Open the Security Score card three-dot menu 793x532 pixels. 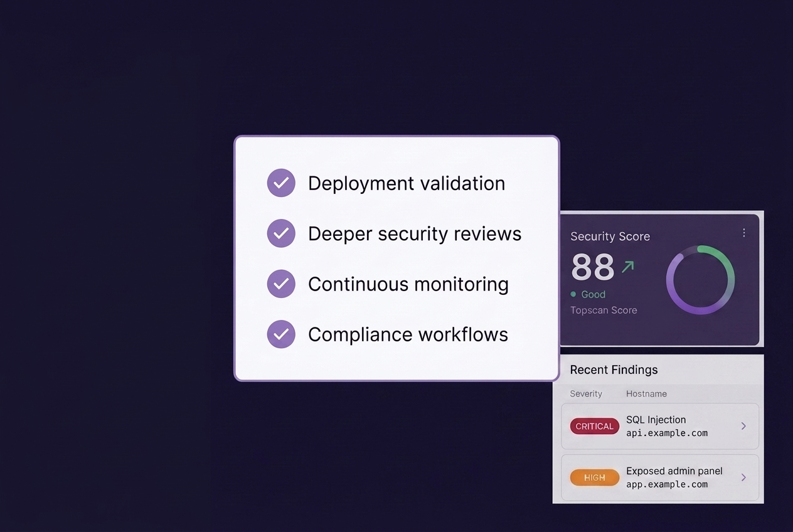[x=744, y=233]
